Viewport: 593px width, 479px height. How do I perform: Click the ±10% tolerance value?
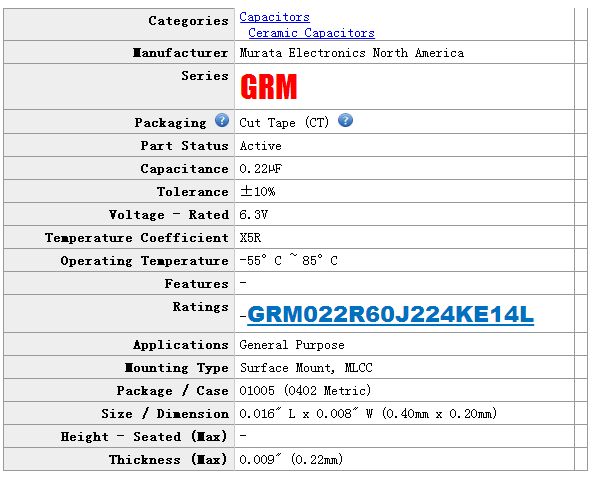click(x=258, y=192)
